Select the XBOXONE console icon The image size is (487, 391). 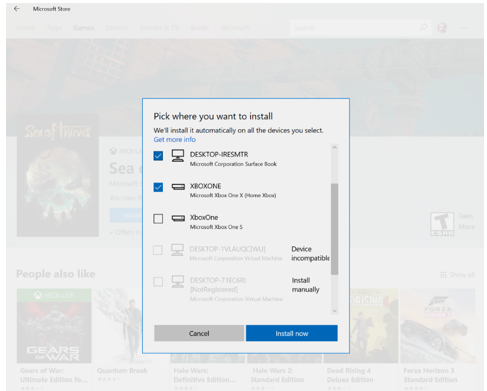pos(178,187)
